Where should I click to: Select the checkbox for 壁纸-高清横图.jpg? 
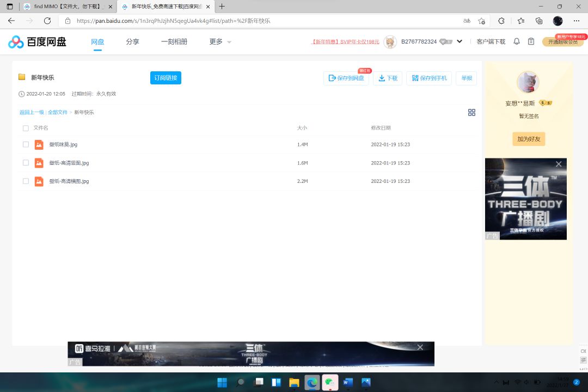(26, 181)
